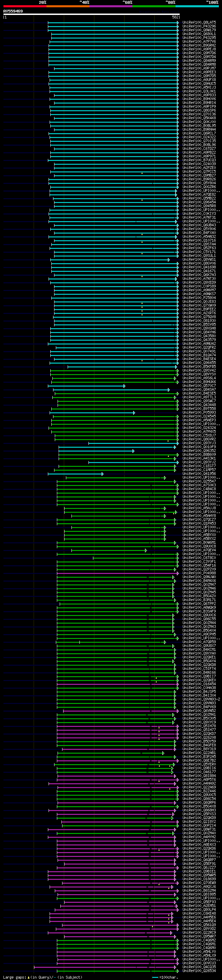The image size is (222, 980).
Task: Click hit label UniRef100_B9HRI4
Action: pos(199,103)
